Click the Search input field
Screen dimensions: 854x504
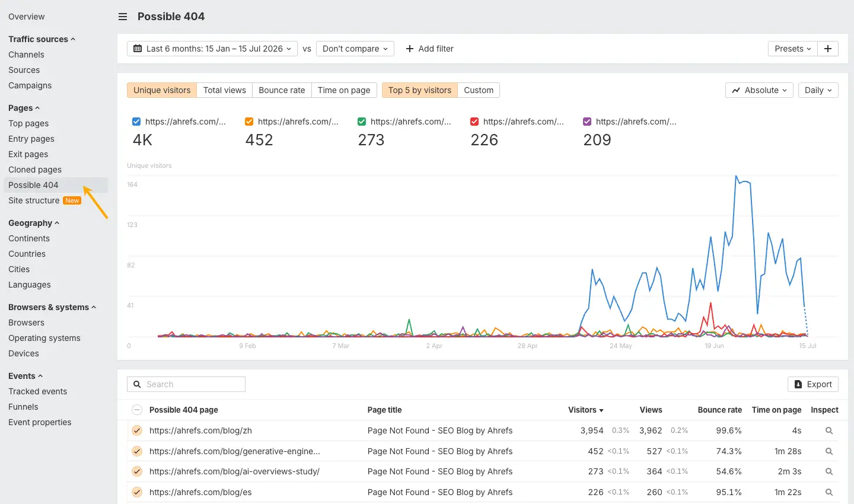tap(186, 384)
